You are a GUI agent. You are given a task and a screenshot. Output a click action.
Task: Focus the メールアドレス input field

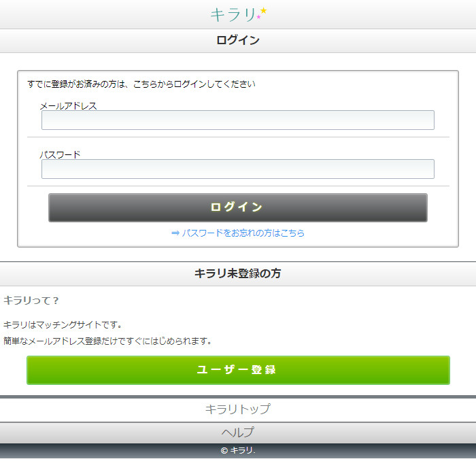pyautogui.click(x=238, y=120)
